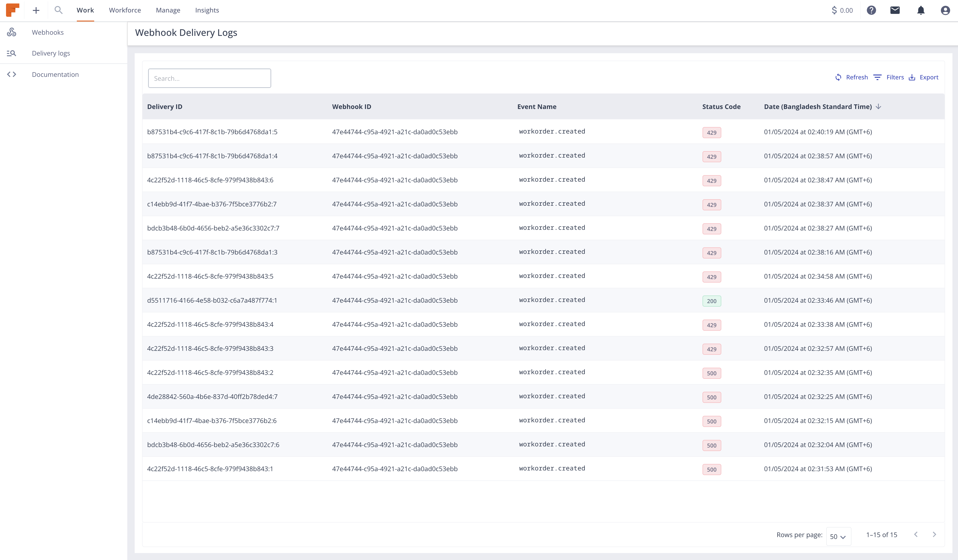Open the Webhooks section in the sidebar
Viewport: 958px width, 560px height.
(47, 32)
